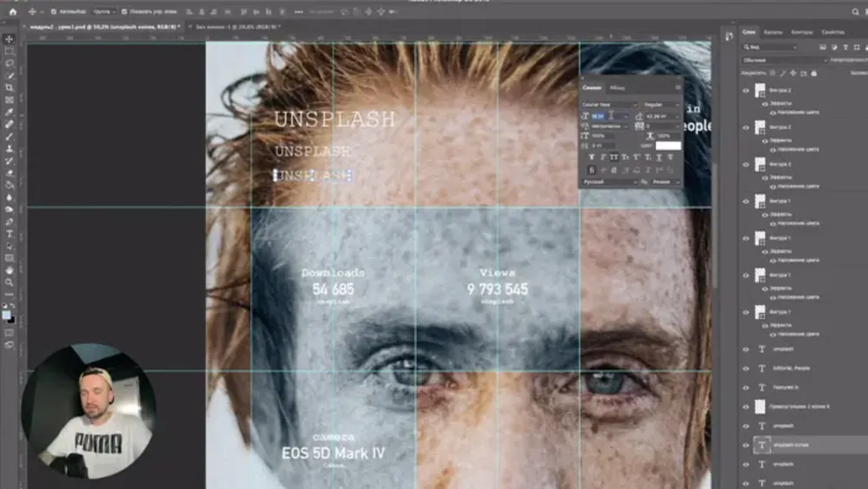
Task: Open the kerning Метрически dropdown
Action: [609, 126]
